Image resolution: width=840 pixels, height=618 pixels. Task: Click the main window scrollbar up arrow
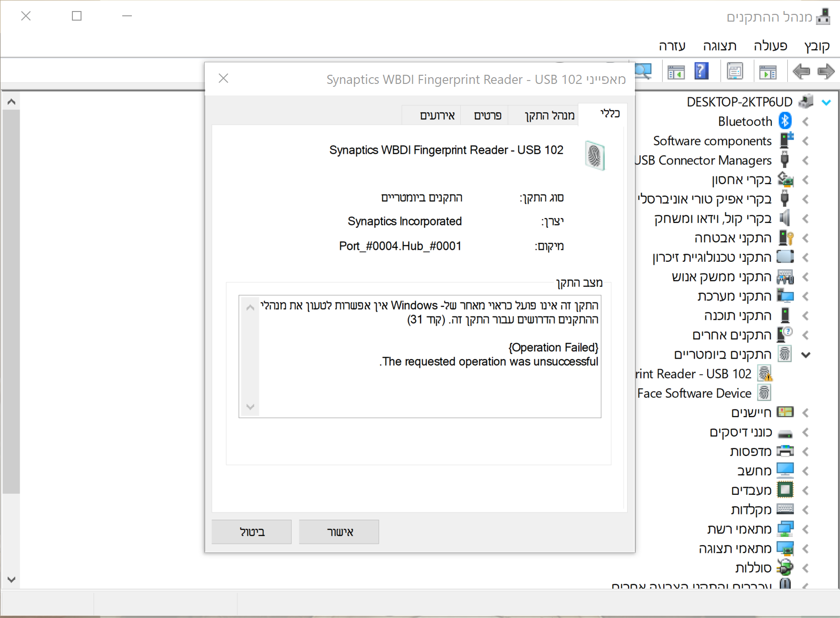point(12,102)
